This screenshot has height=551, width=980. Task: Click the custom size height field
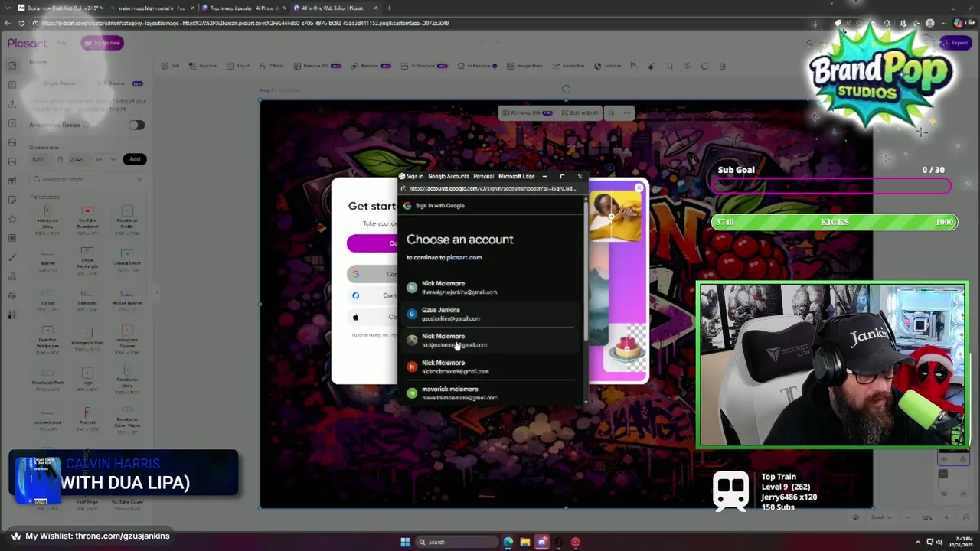pyautogui.click(x=78, y=159)
